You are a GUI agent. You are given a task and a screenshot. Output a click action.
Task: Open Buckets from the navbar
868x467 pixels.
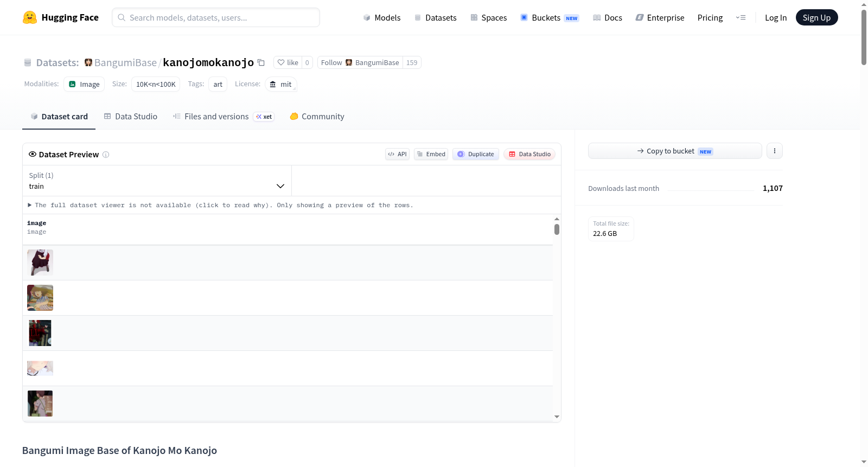coord(550,17)
